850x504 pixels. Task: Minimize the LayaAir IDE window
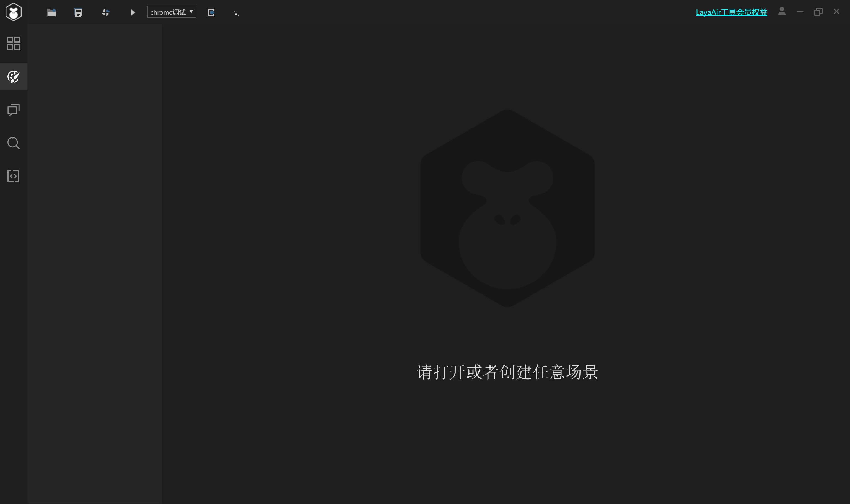coord(800,12)
